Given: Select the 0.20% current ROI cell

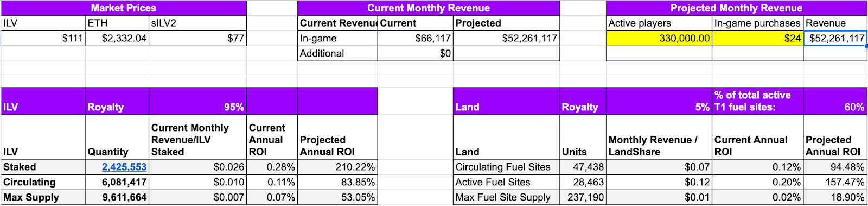Looking at the screenshot, I should 757,182.
